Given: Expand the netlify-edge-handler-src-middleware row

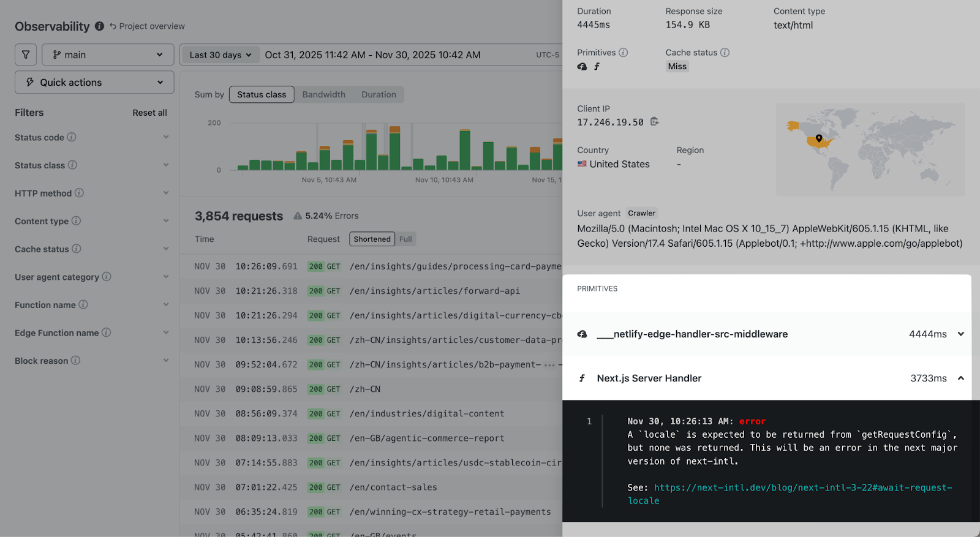Looking at the screenshot, I should [x=961, y=334].
